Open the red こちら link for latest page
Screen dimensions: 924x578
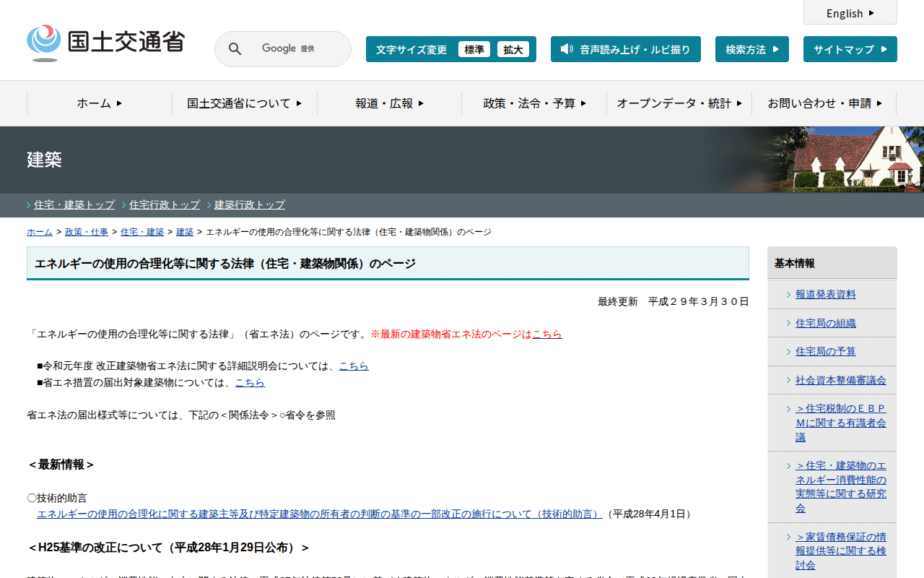(546, 334)
